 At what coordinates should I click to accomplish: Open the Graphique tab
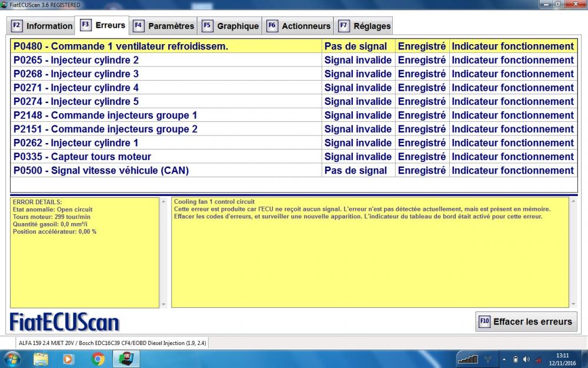point(229,26)
